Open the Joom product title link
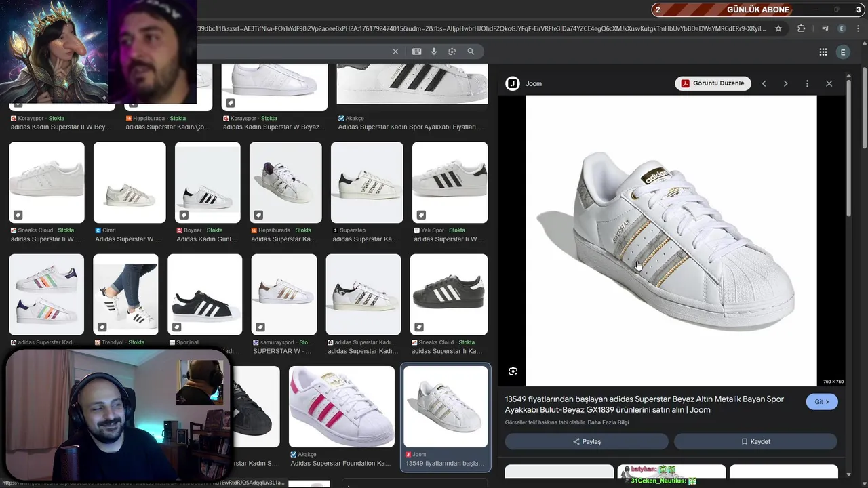868x488 pixels. (x=644, y=405)
